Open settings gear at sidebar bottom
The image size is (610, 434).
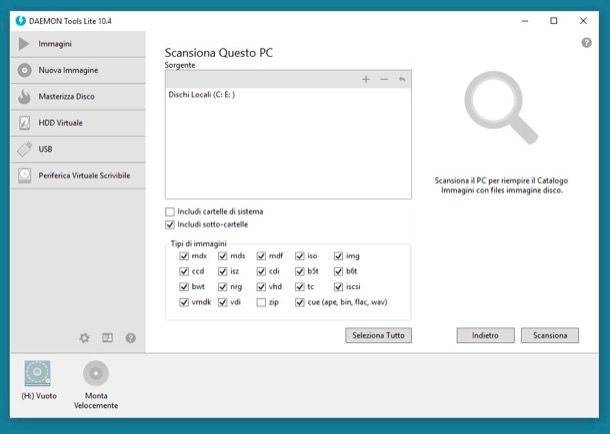pyautogui.click(x=84, y=338)
